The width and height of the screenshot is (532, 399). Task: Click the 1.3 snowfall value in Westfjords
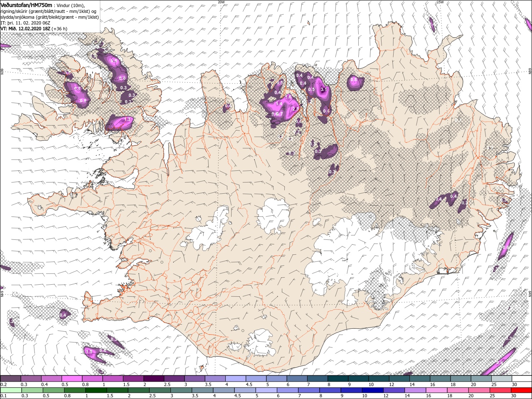point(128,120)
